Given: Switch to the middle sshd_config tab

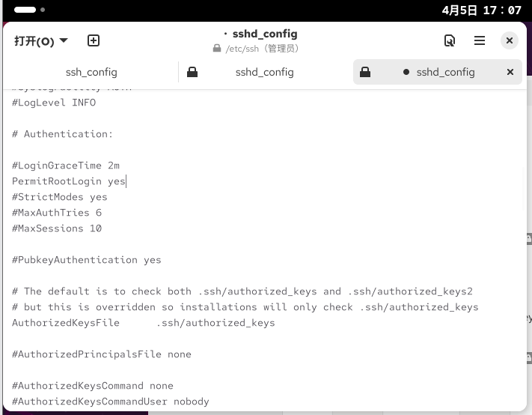Looking at the screenshot, I should click(264, 72).
